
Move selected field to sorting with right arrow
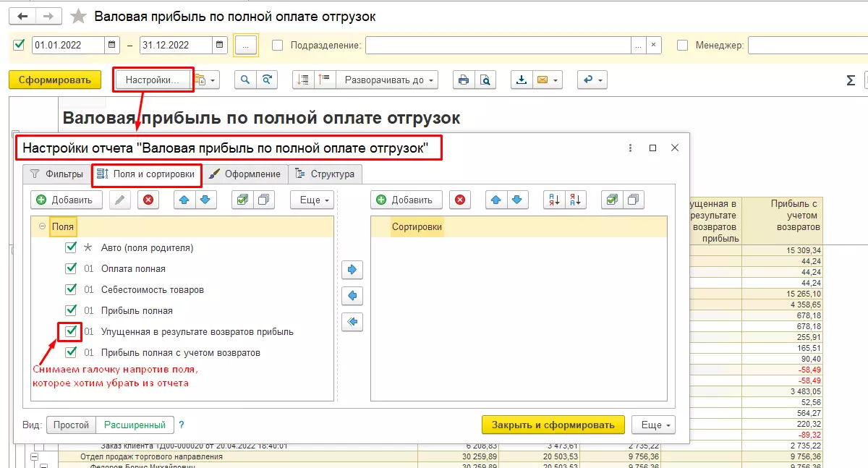tap(352, 270)
